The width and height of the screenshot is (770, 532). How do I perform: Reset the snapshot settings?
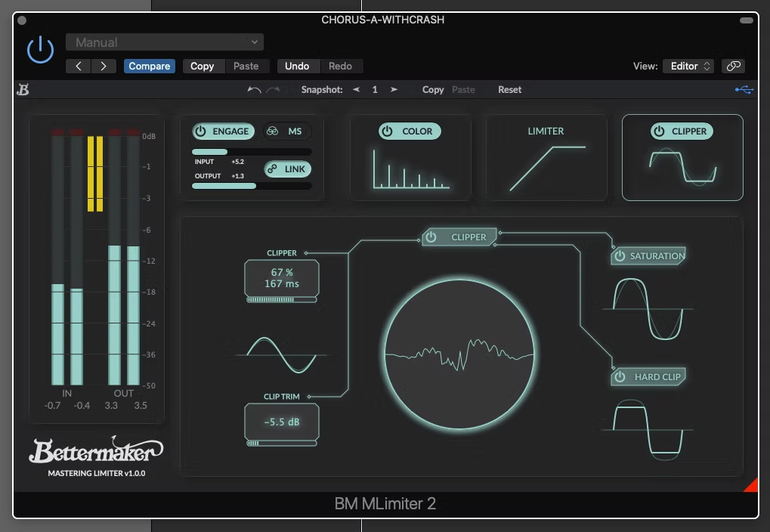510,89
